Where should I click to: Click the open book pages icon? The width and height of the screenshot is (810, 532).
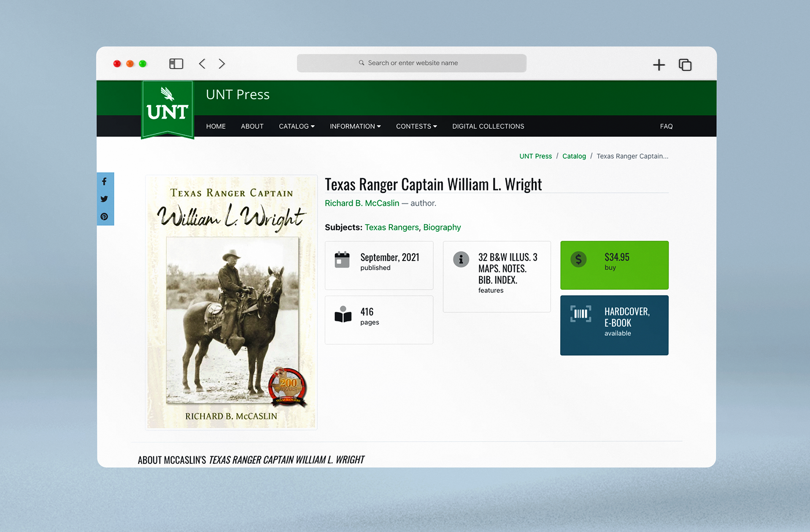click(343, 315)
